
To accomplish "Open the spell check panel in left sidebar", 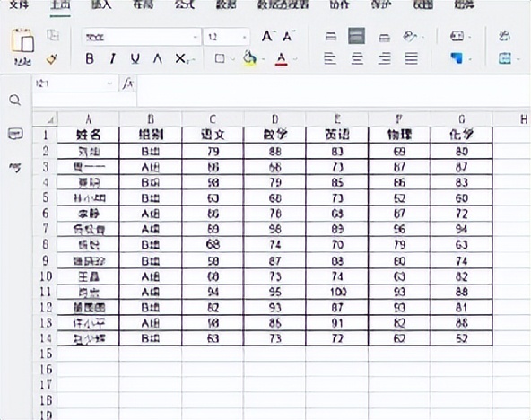I will pyautogui.click(x=15, y=167).
